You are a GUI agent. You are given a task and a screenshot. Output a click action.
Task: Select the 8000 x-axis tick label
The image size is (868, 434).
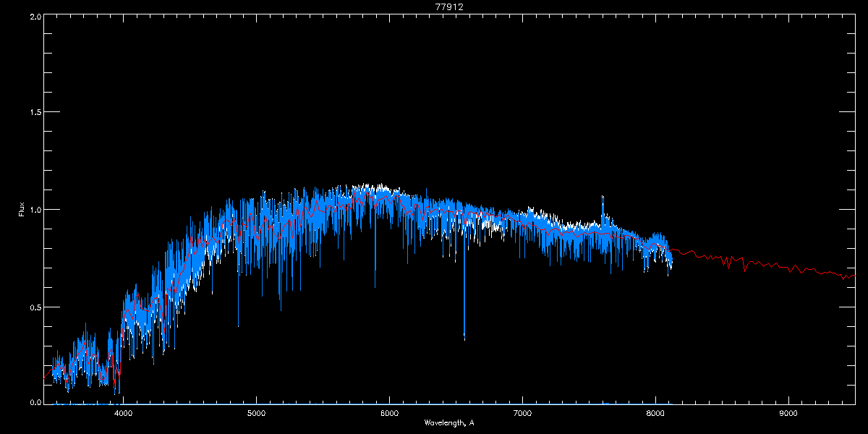[655, 413]
